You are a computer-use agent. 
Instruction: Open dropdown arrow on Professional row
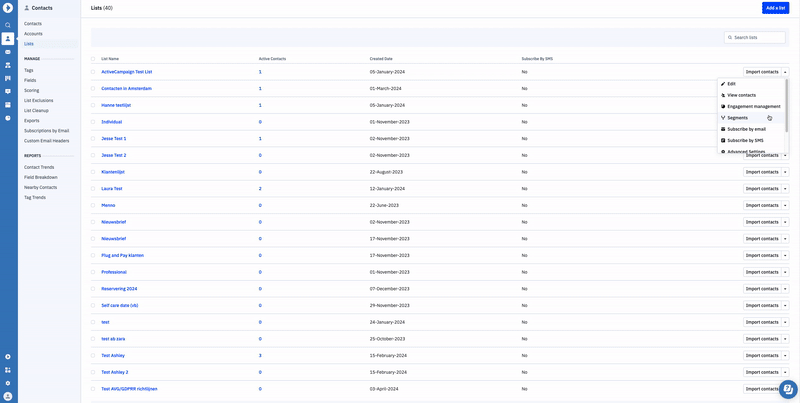[785, 272]
